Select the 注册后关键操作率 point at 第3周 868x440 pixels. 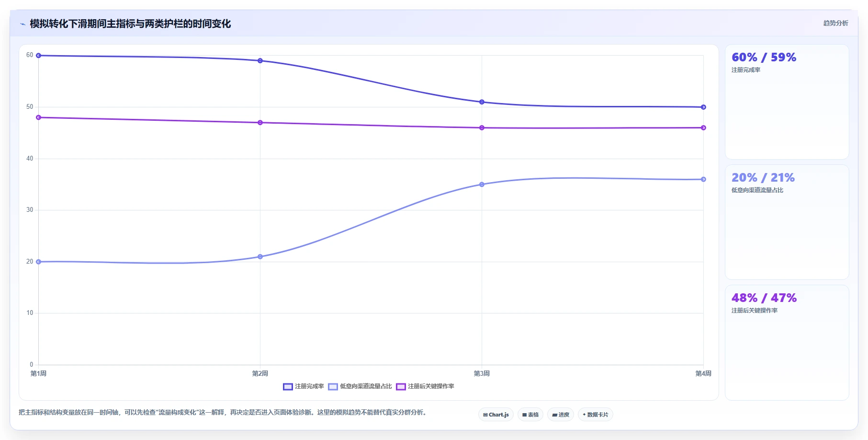pyautogui.click(x=482, y=128)
